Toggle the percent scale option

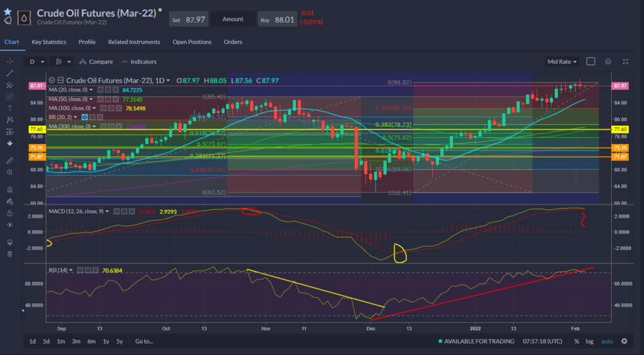pyautogui.click(x=576, y=341)
